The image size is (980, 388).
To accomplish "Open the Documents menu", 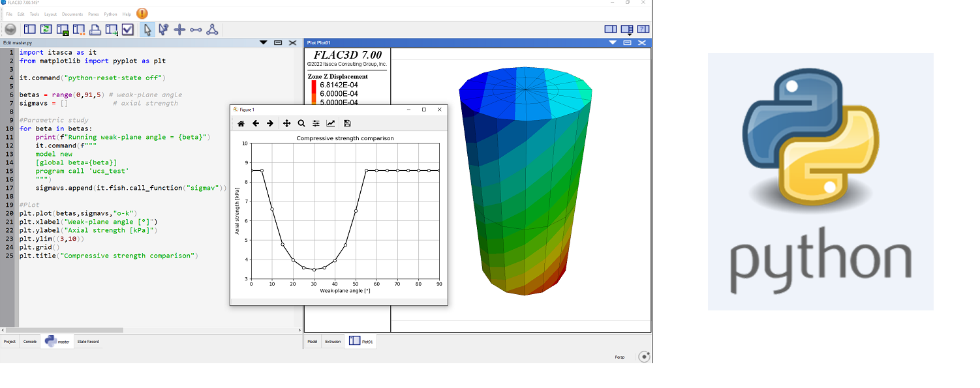I will pos(72,14).
